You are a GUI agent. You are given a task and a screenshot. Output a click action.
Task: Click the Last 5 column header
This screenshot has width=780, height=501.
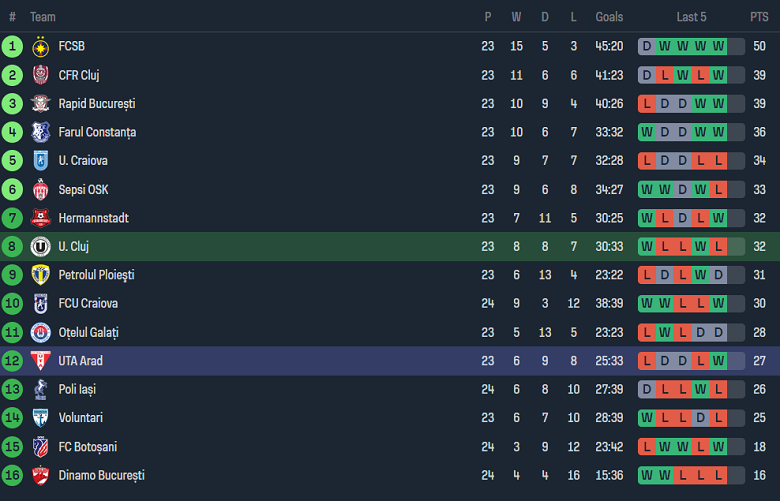(691, 17)
